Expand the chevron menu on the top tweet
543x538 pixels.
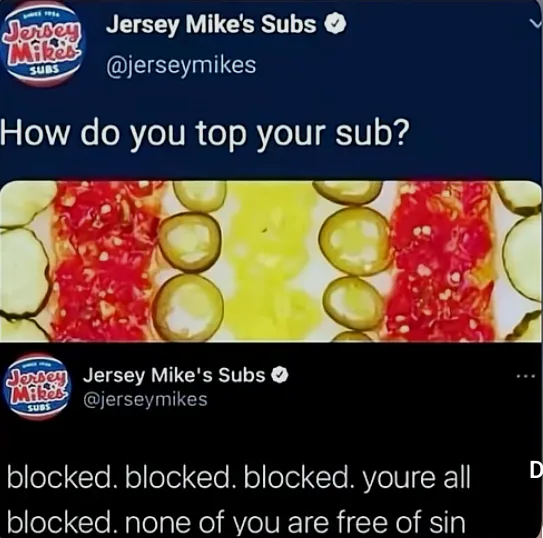(x=536, y=23)
